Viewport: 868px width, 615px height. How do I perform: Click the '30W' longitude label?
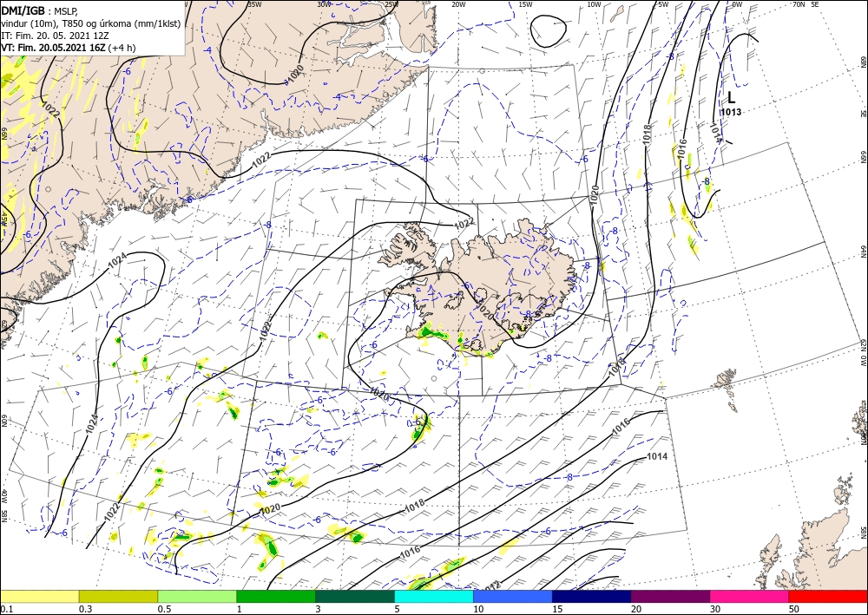pyautogui.click(x=325, y=4)
